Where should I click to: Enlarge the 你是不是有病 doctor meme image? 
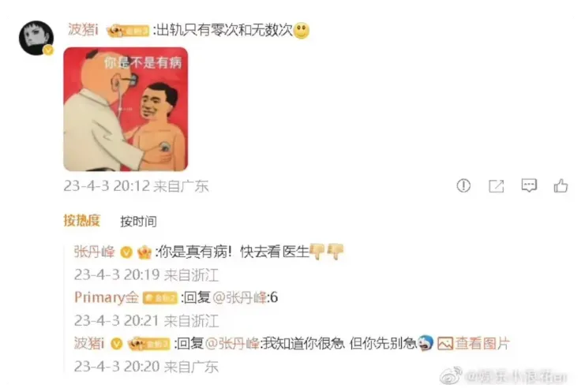pos(126,109)
